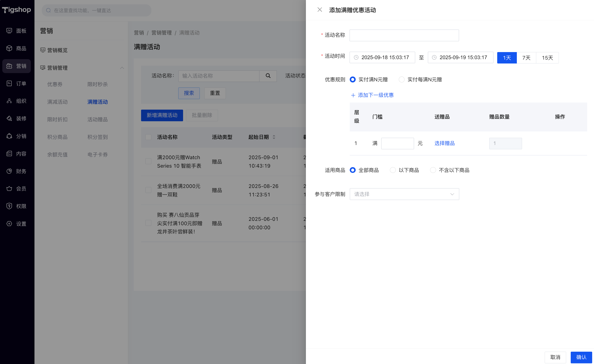This screenshot has width=594, height=364.
Task: Click the clock icon in start time field
Action: [356, 57]
